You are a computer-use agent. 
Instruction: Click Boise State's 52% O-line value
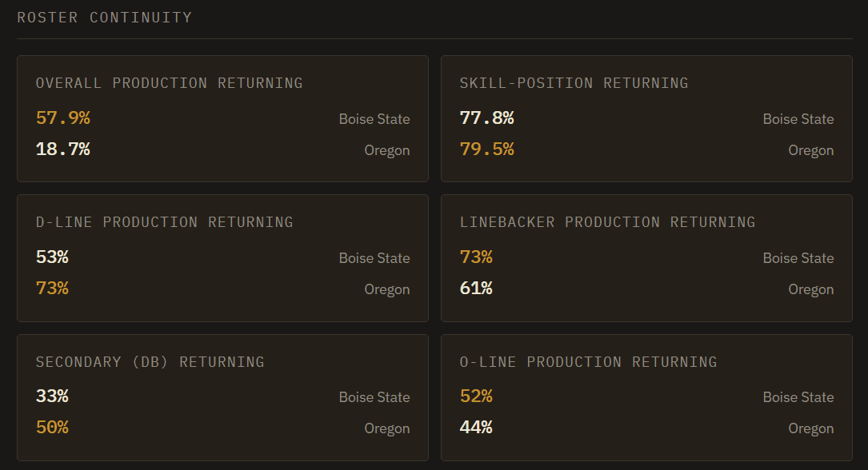(476, 396)
